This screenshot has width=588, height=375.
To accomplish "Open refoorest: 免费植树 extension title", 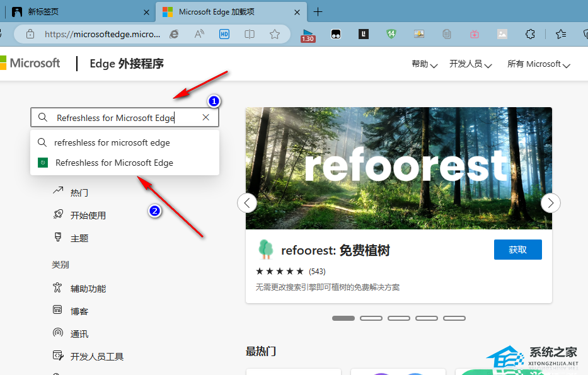I will coord(336,250).
